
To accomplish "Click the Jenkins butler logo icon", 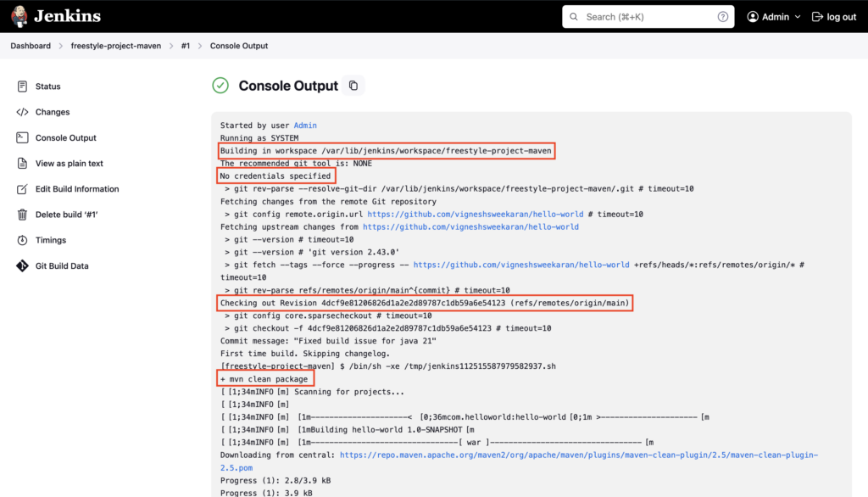I will click(19, 16).
